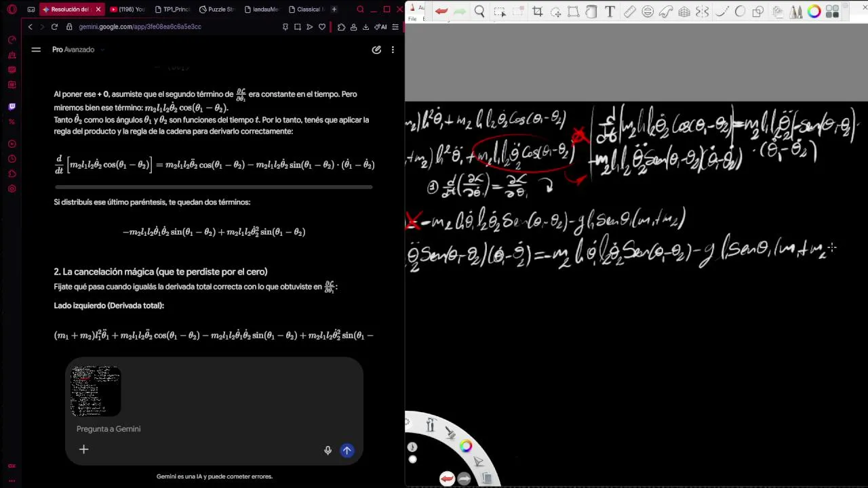This screenshot has height=488, width=868.
Task: Pick the quick transform tool in Sketchbook
Action: (x=555, y=12)
